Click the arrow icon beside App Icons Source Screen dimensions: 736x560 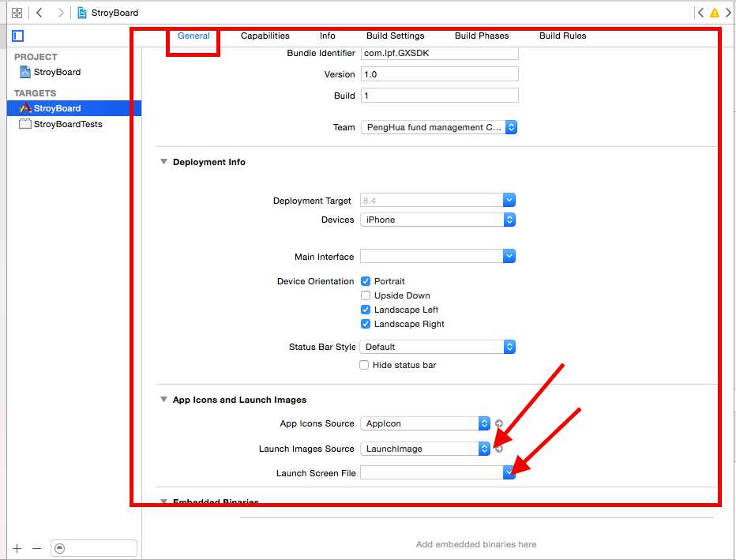(499, 423)
